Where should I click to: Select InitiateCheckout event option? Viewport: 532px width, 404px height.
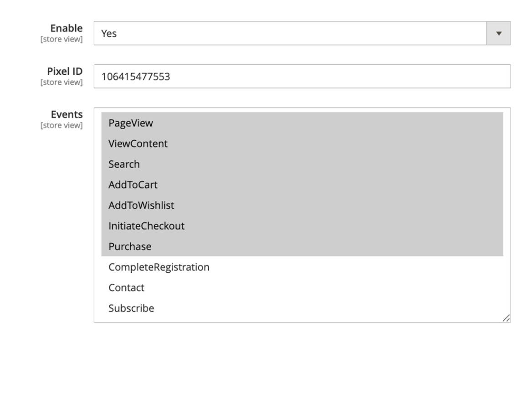pyautogui.click(x=302, y=226)
